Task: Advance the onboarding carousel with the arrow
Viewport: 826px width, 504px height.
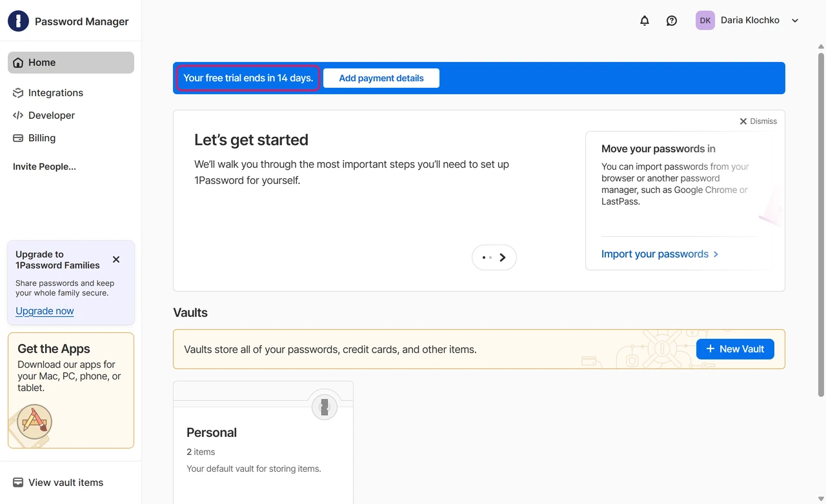Action: (x=503, y=257)
